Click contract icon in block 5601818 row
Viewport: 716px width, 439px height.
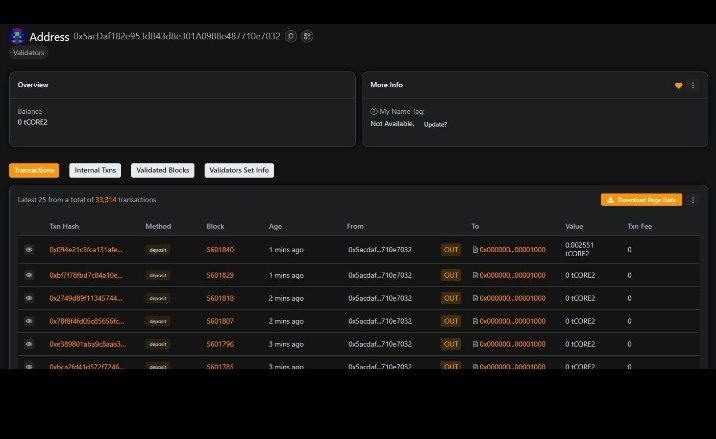pos(475,298)
